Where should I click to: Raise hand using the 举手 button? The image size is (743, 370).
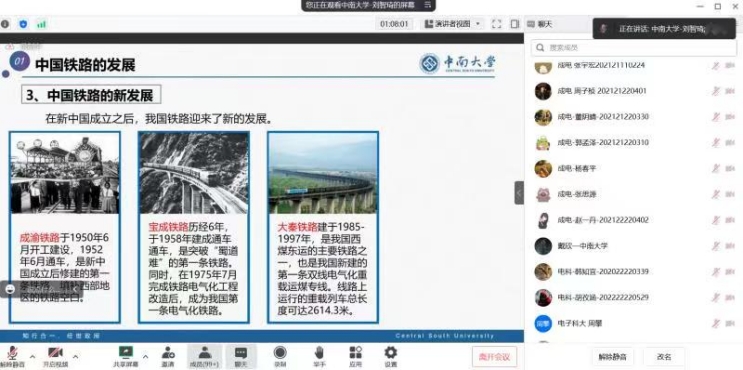[x=319, y=357]
